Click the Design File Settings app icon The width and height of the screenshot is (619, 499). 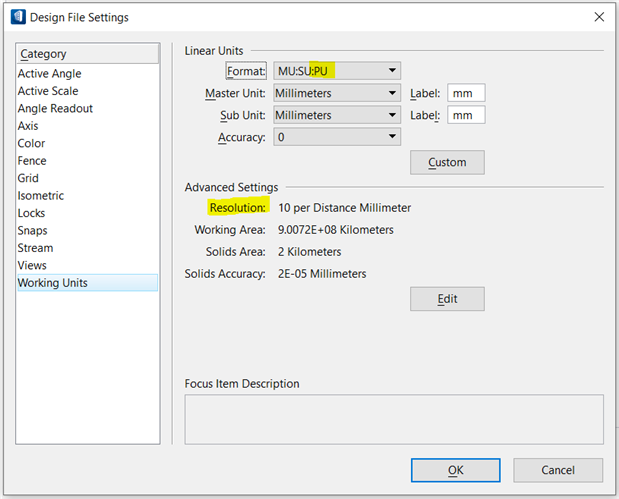[x=18, y=17]
